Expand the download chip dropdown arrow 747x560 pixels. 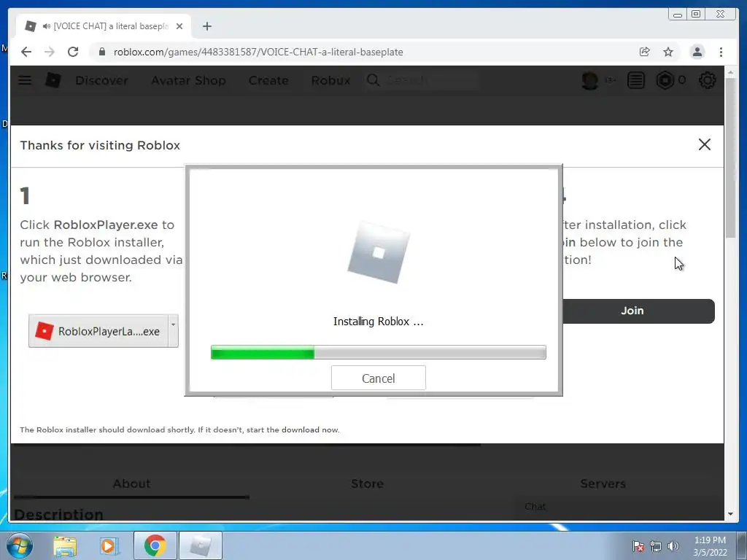coord(174,331)
